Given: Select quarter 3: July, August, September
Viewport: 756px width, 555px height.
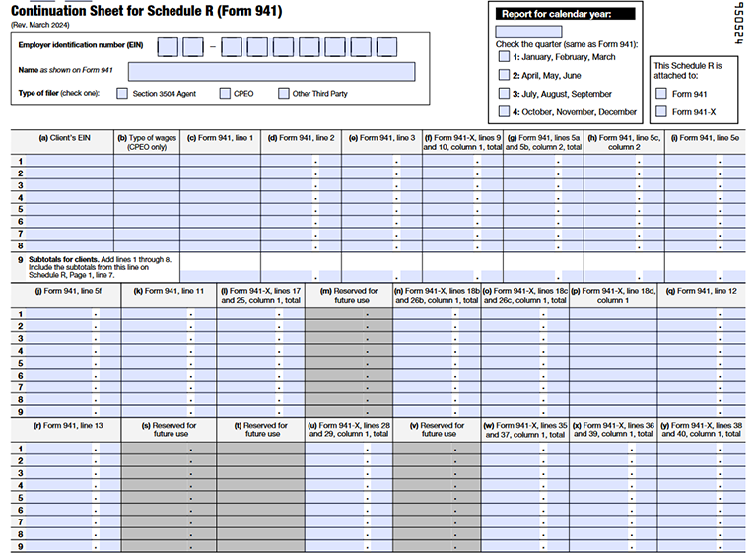Looking at the screenshot, I should coord(504,94).
